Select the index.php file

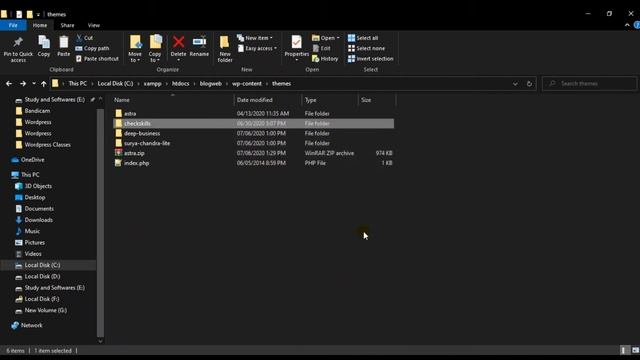[x=253, y=163]
